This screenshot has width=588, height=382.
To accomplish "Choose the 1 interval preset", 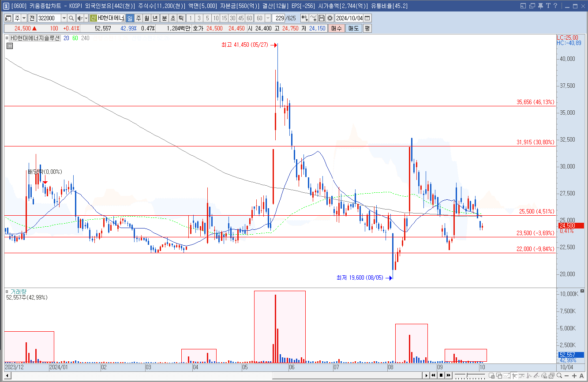I will [x=191, y=18].
